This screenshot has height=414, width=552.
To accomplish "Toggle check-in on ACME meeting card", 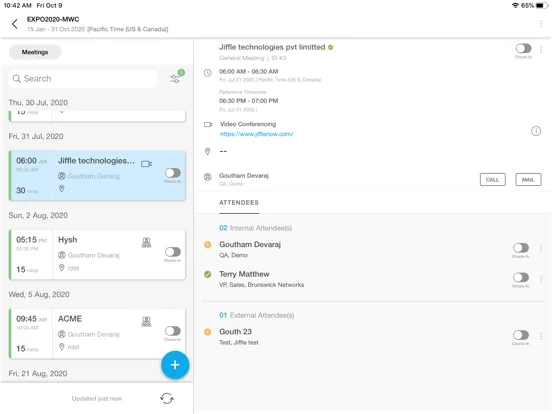I will (x=173, y=331).
